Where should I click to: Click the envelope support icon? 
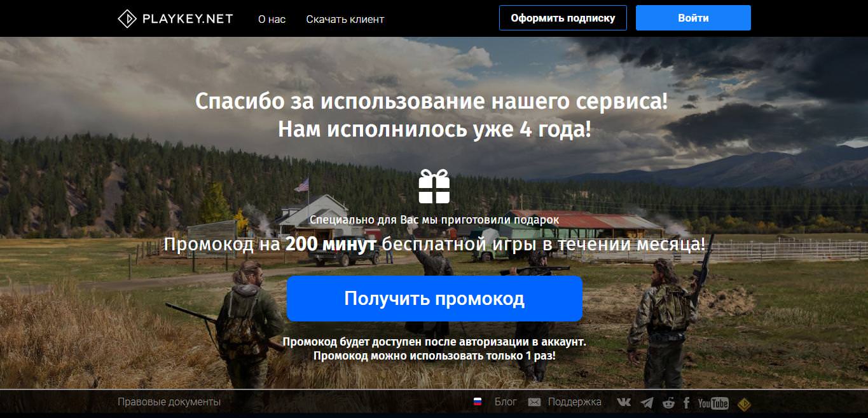click(x=534, y=402)
